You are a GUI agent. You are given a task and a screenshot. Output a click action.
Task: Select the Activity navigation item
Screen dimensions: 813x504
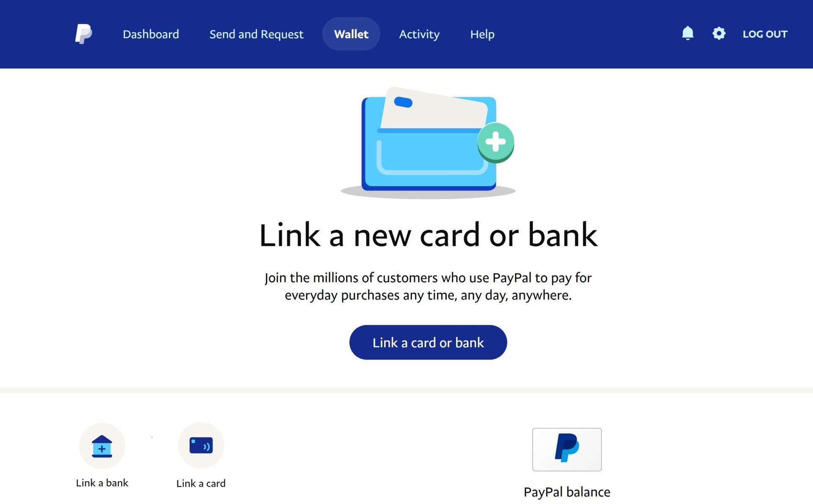click(x=419, y=34)
